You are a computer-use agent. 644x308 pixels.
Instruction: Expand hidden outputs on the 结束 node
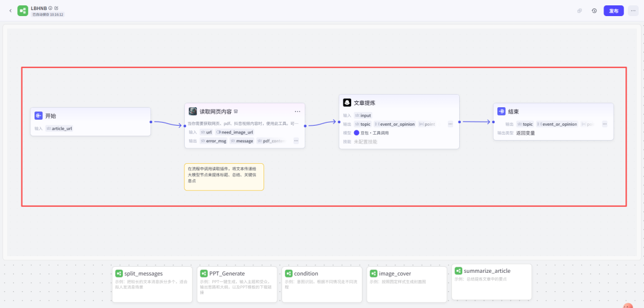pyautogui.click(x=604, y=124)
